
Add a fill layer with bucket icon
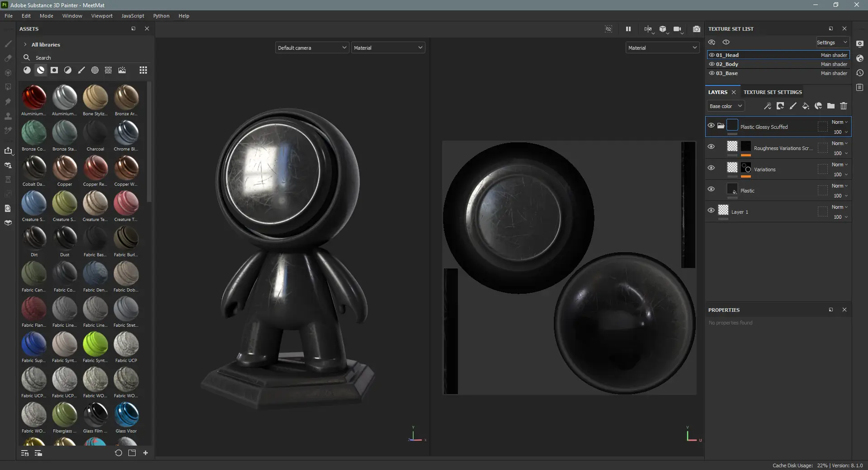806,106
